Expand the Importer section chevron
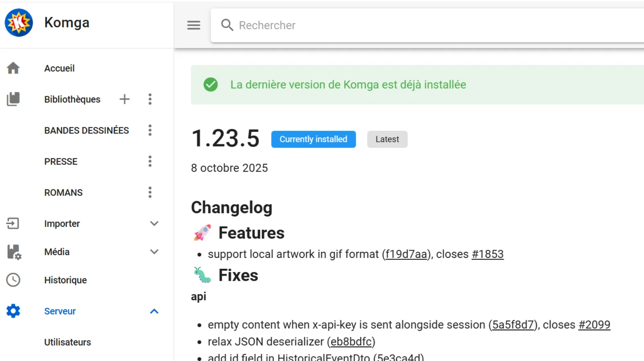This screenshot has height=361, width=644. click(x=154, y=223)
